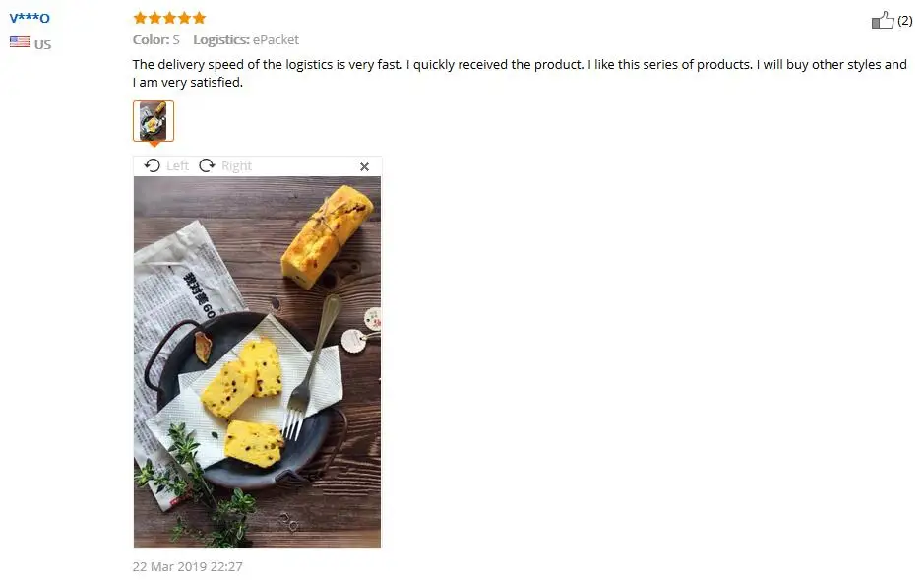Click the "Left" rotate label
The image size is (924, 580).
click(177, 166)
